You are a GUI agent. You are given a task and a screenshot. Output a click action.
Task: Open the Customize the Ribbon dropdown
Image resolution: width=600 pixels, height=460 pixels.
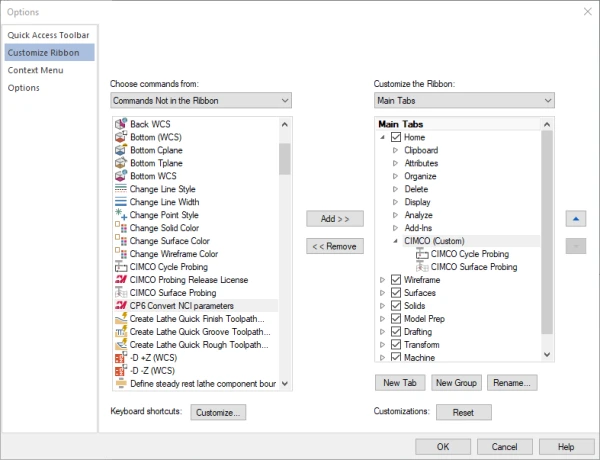pyautogui.click(x=464, y=100)
